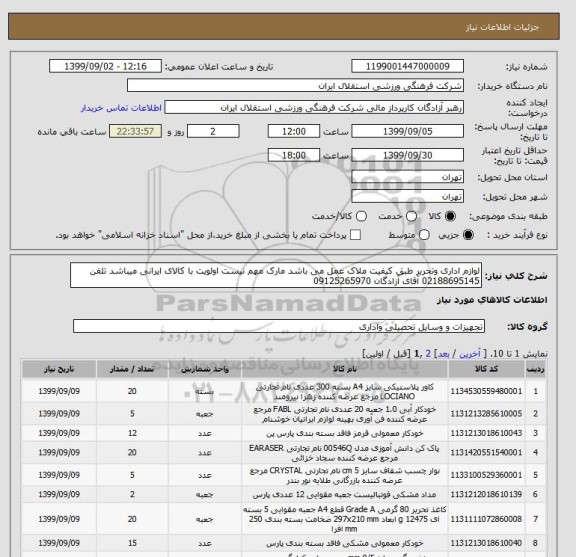The image size is (576, 557).
Task: Select the جزیی purchase type radio
Action: [x=468, y=235]
